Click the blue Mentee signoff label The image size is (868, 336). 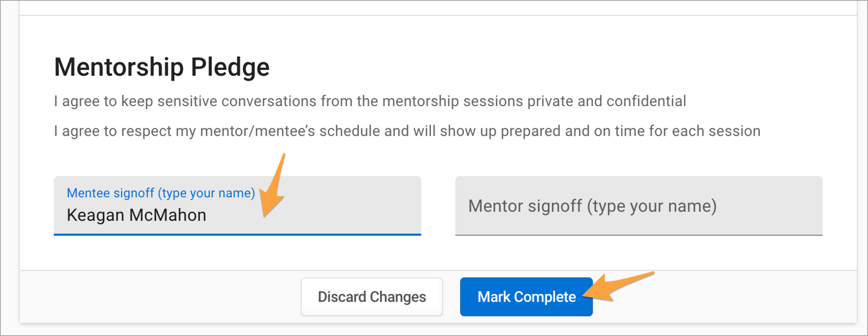161,193
